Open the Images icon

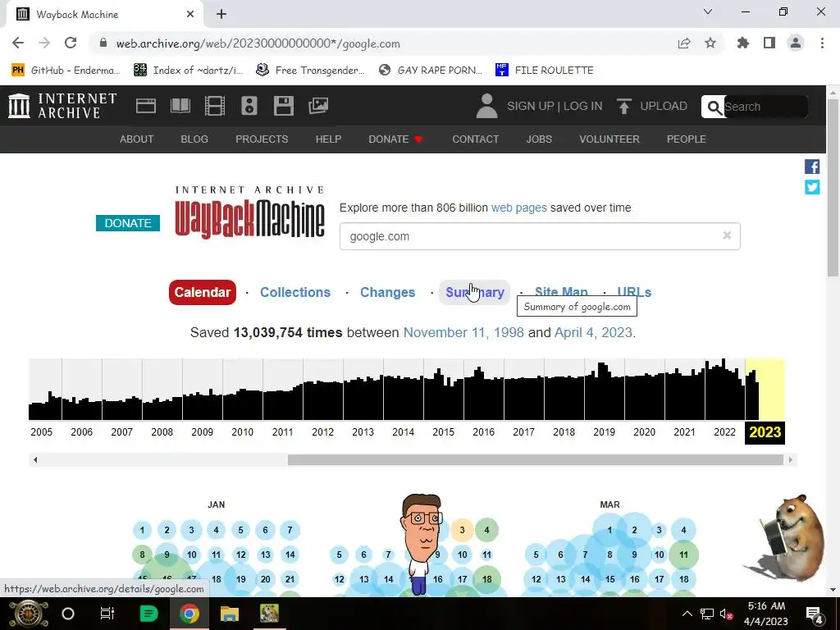pyautogui.click(x=318, y=106)
